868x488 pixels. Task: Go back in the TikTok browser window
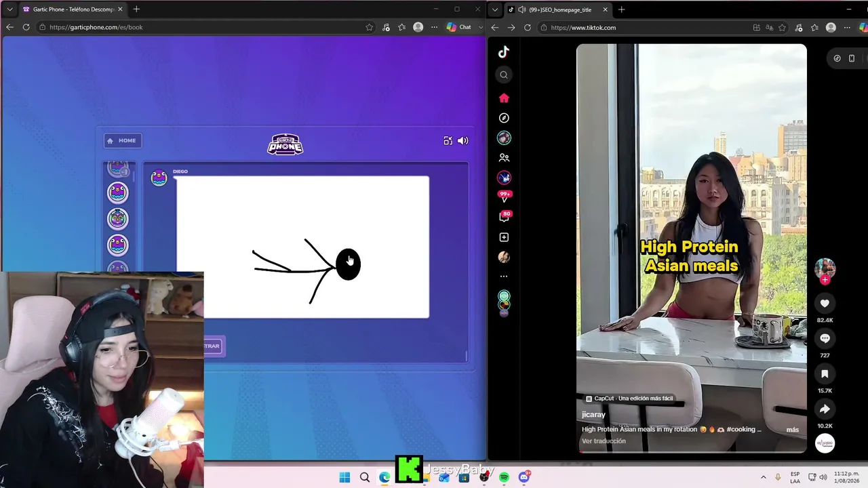[494, 28]
